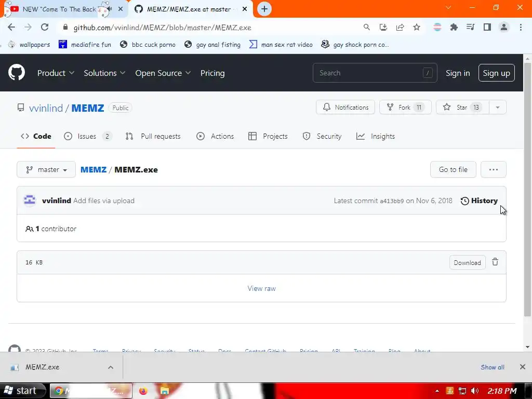The height and width of the screenshot is (399, 532).
Task: Click the trash delete file icon
Action: point(495,262)
